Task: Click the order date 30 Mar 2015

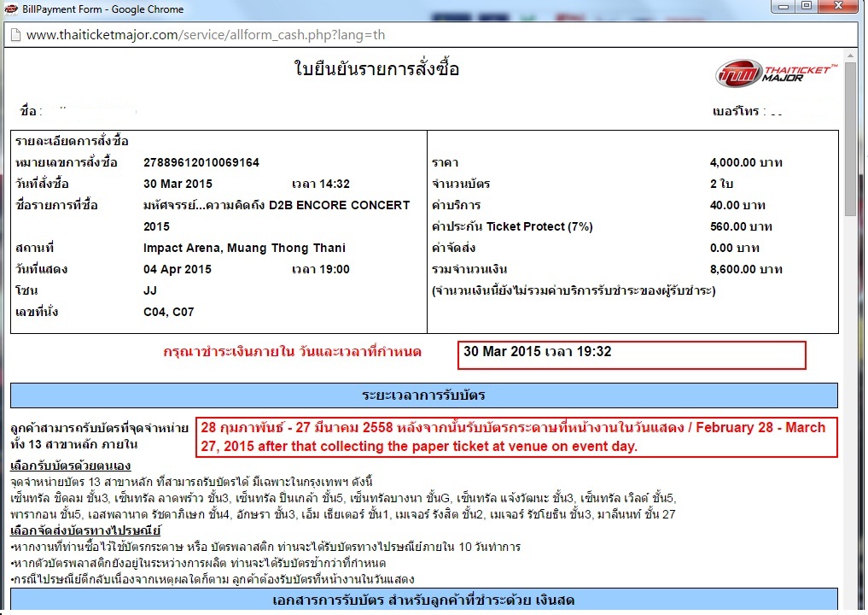Action: [x=178, y=184]
